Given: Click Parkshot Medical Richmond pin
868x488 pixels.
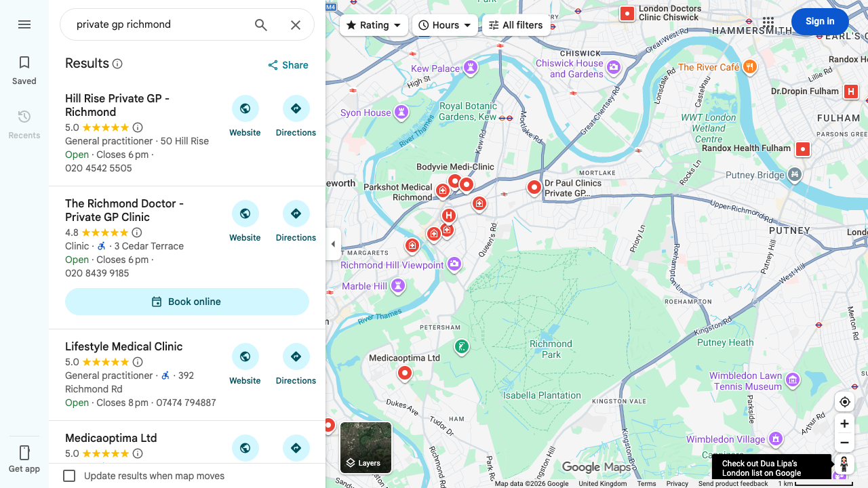Looking at the screenshot, I should click(x=443, y=191).
